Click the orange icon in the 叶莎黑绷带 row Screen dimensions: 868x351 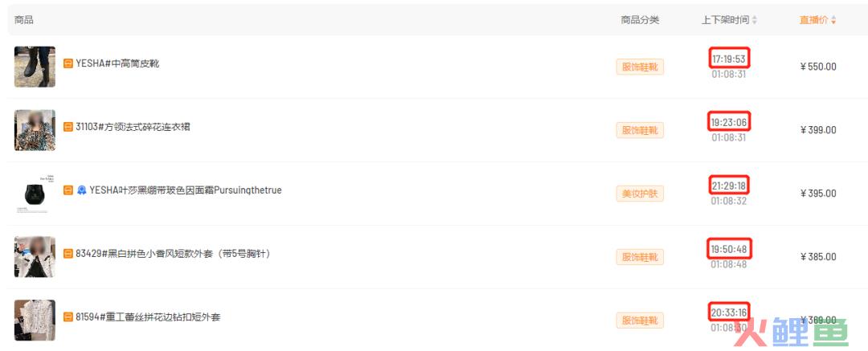(x=68, y=190)
